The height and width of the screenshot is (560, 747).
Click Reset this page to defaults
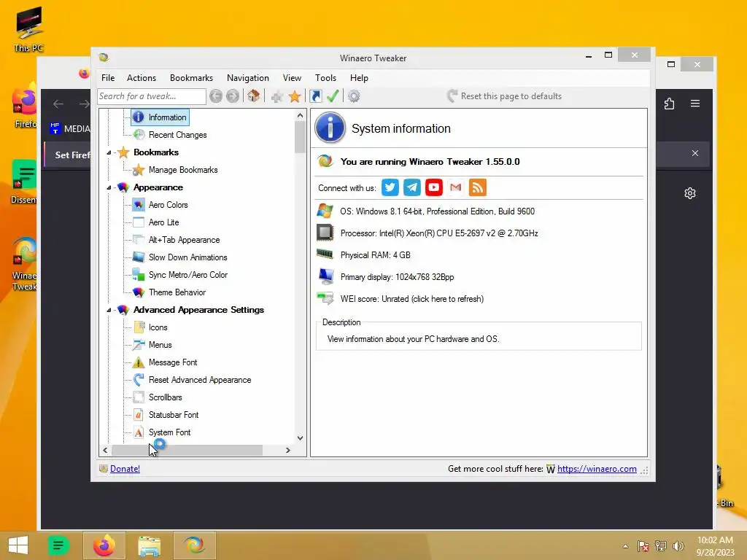tap(505, 96)
